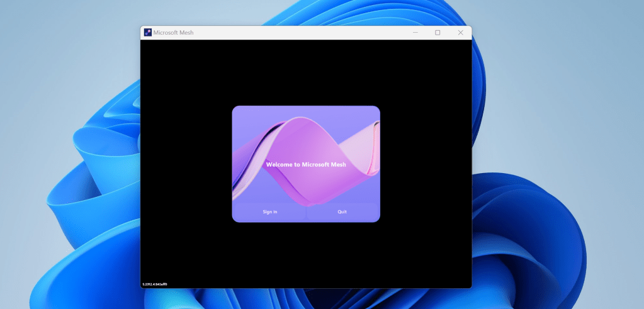Viewport: 644px width, 309px height.
Task: Click the "Microsoft Mesh" title bar text
Action: click(x=174, y=33)
